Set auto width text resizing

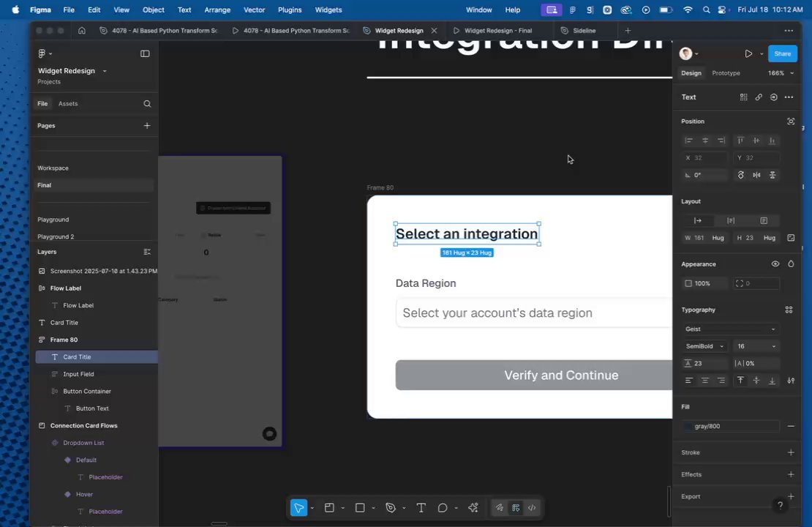pos(698,221)
